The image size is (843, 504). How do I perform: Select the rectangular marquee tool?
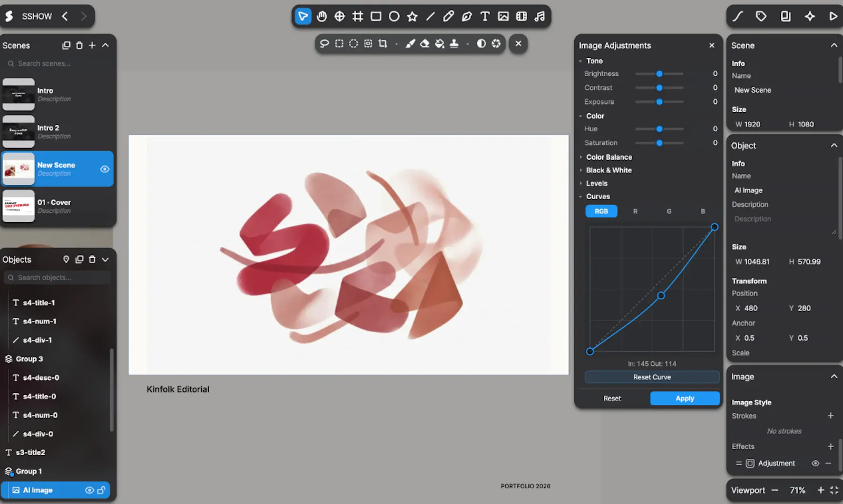tap(339, 44)
